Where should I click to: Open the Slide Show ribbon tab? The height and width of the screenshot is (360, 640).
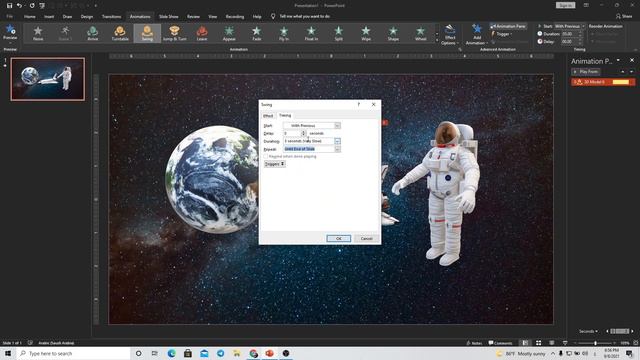pyautogui.click(x=169, y=17)
